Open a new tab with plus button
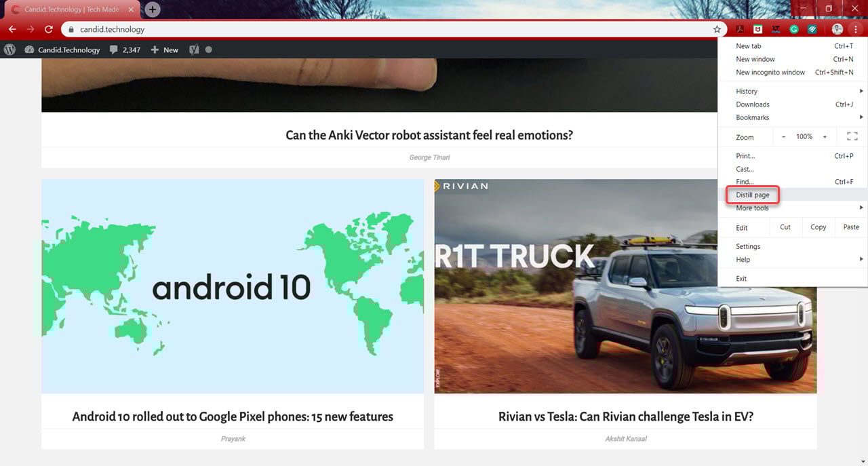This screenshot has height=466, width=868. pos(153,9)
